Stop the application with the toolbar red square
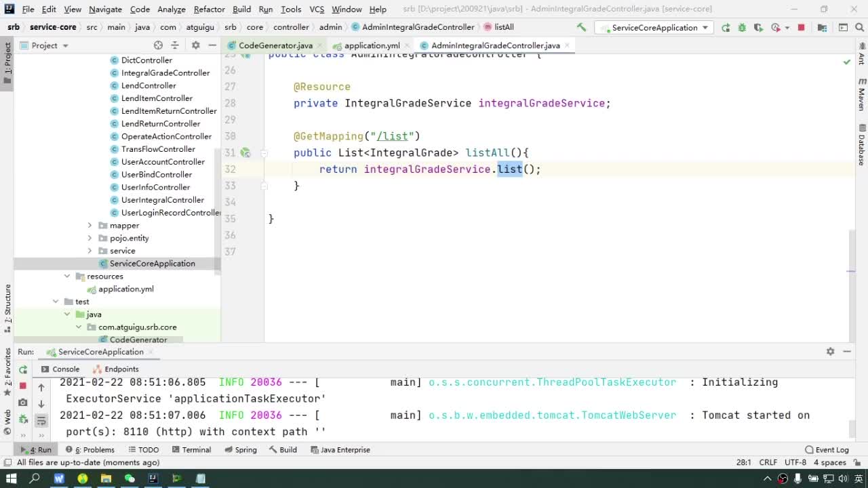The height and width of the screenshot is (488, 868). coord(801,27)
